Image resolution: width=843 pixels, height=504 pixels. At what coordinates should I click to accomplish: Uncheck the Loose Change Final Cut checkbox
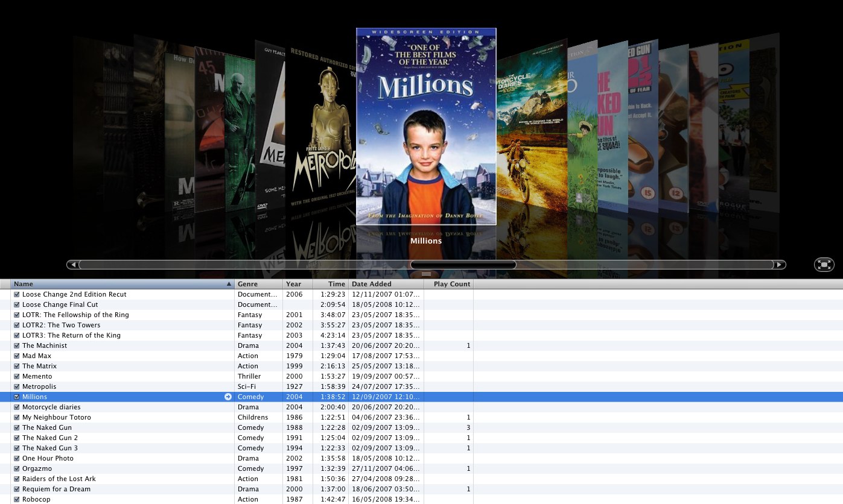coord(17,304)
